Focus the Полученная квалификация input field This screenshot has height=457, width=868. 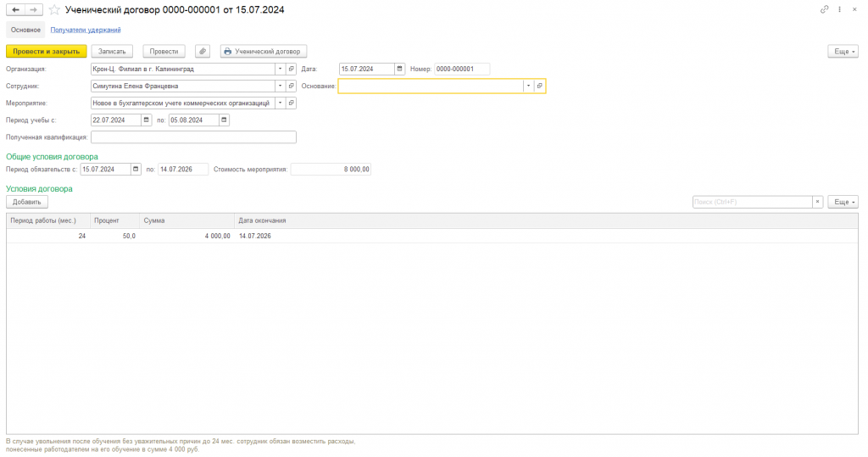tap(194, 137)
